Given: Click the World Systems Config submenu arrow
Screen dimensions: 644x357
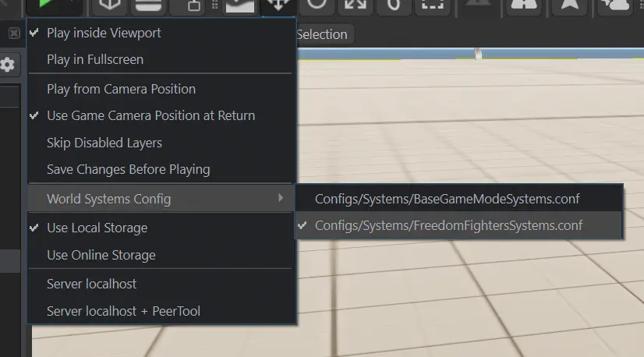Looking at the screenshot, I should pos(281,198).
